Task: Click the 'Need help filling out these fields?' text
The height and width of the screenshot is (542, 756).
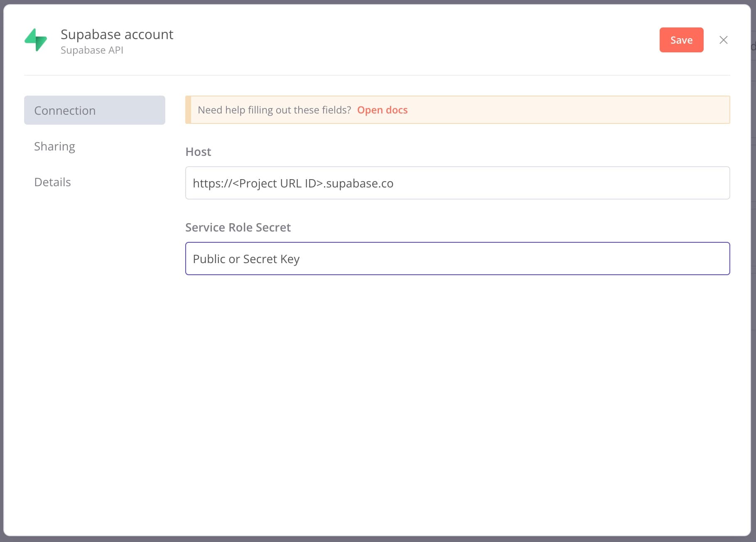Action: tap(274, 110)
